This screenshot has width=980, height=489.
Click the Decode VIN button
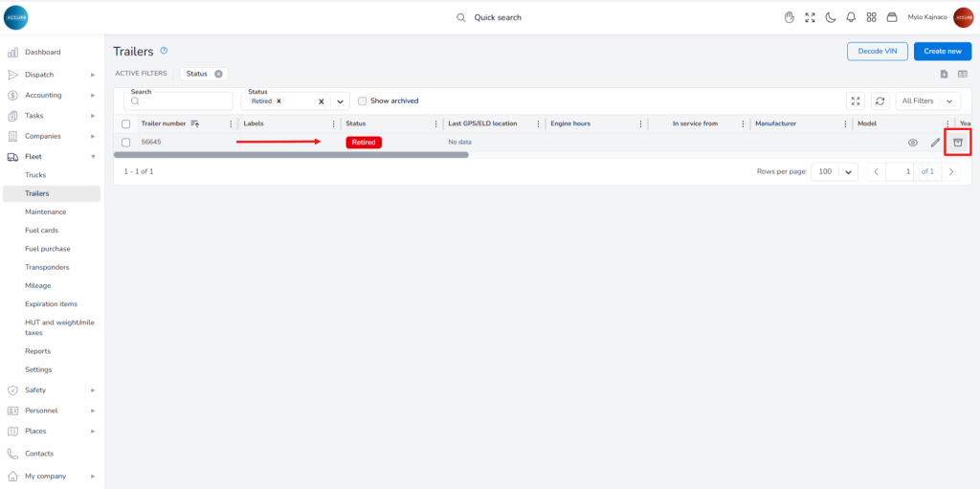click(x=877, y=52)
